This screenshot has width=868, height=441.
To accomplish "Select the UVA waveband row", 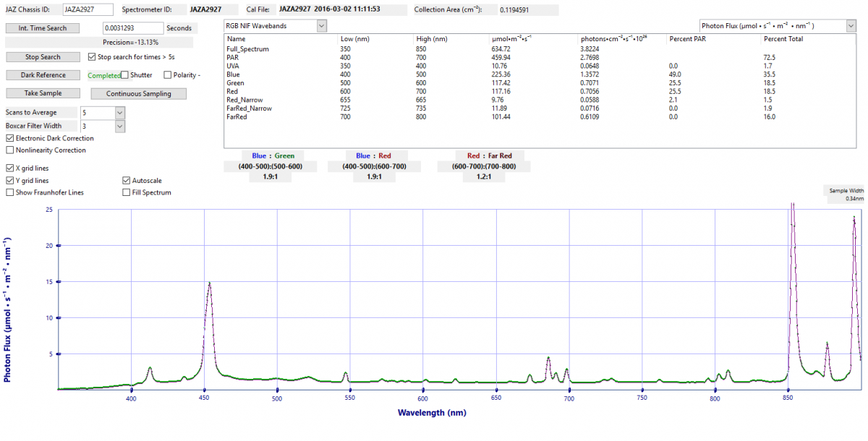I will point(540,65).
